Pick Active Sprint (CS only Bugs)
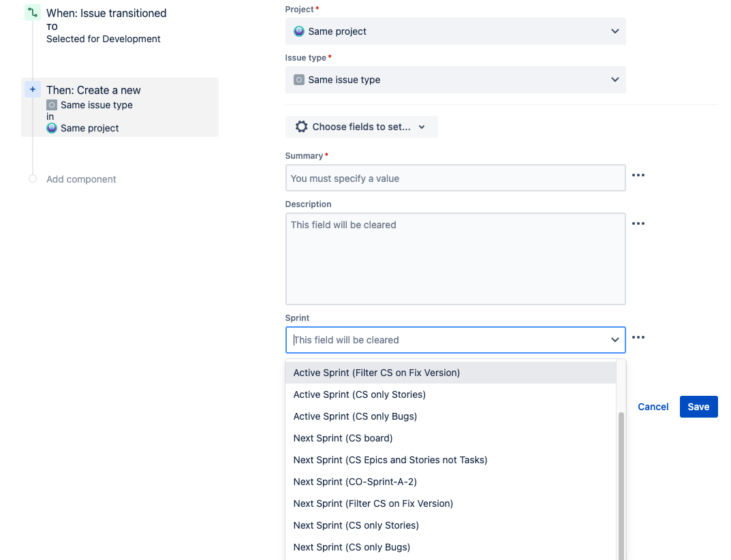Viewport: 731px width, 560px height. click(355, 416)
